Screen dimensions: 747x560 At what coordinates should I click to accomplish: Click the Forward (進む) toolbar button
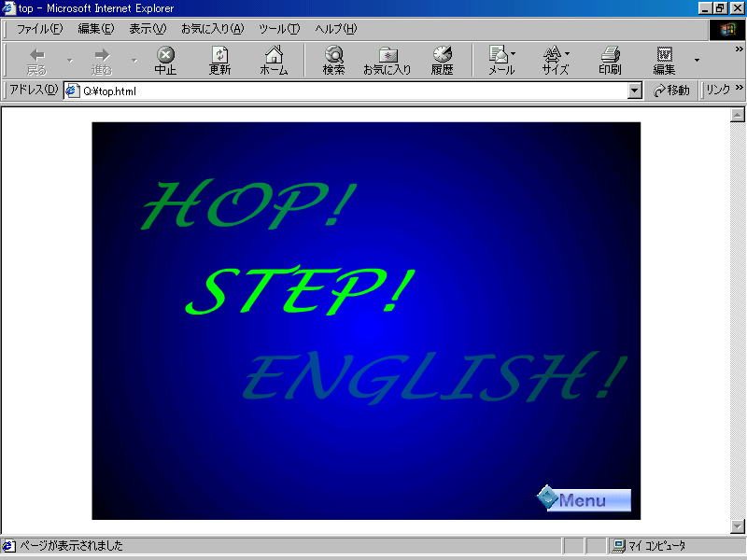point(102,61)
